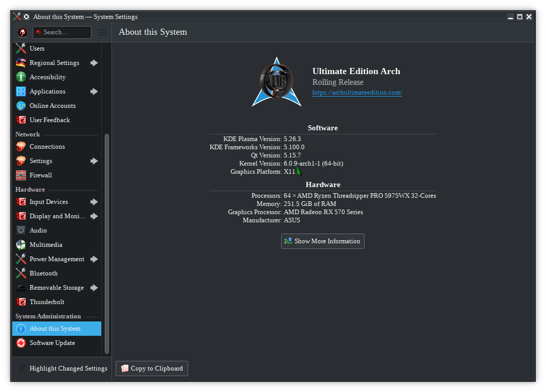Click the Ultimate Edition logo image
The width and height of the screenshot is (546, 392).
pyautogui.click(x=277, y=81)
